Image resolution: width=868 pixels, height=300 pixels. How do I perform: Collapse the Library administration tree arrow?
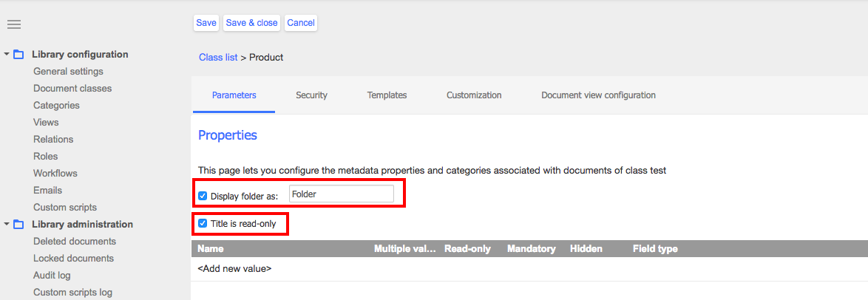click(x=7, y=225)
